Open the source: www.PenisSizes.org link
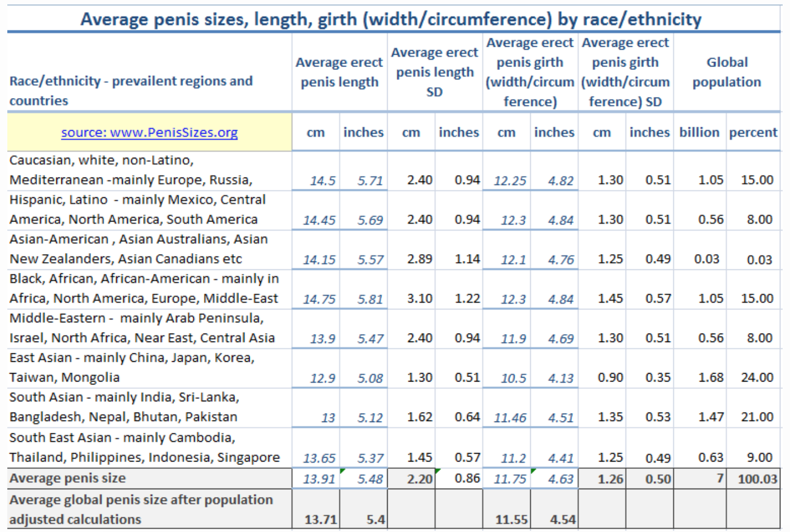Screen dimensions: 790x532 pyautogui.click(x=149, y=132)
